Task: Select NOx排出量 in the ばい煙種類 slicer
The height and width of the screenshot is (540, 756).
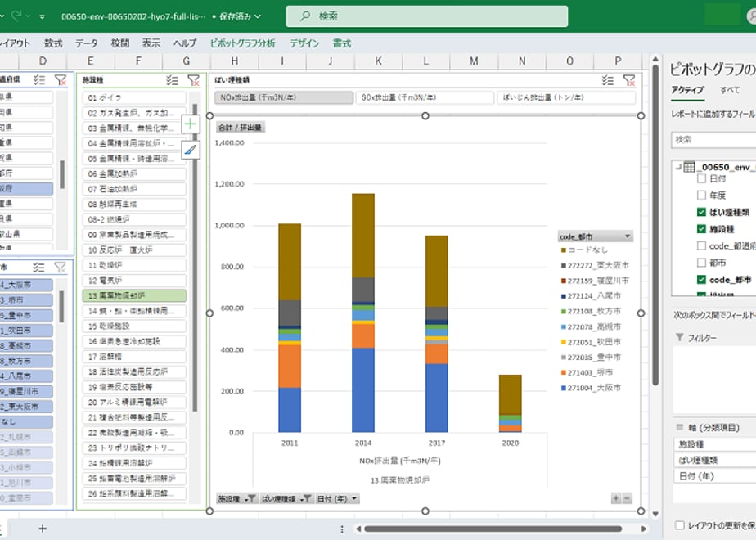Action: coord(284,98)
